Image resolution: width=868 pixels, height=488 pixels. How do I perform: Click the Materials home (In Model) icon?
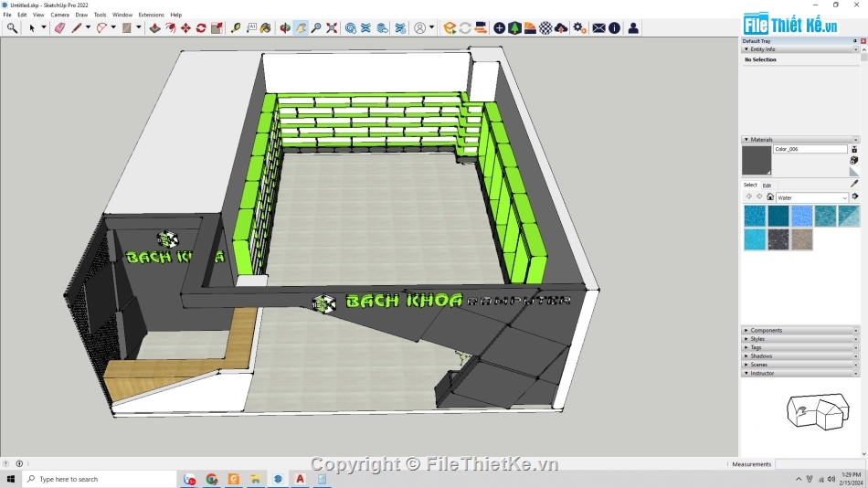click(770, 196)
